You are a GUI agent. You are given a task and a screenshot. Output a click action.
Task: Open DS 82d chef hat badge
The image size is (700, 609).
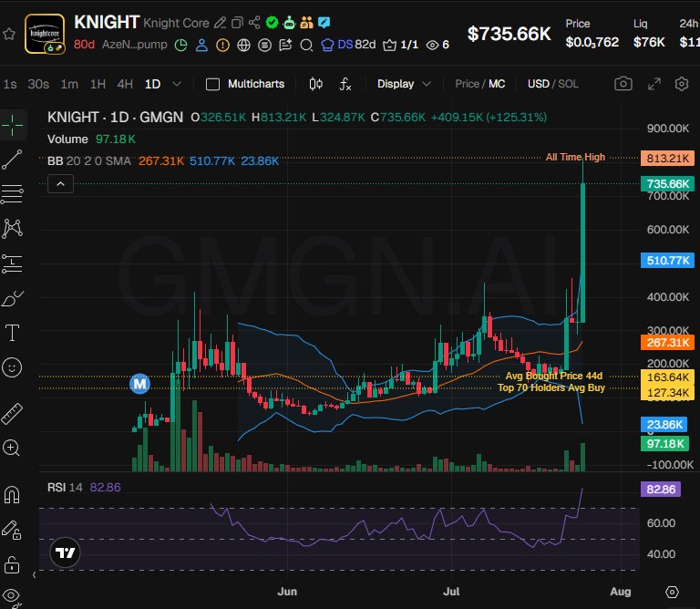(x=348, y=45)
